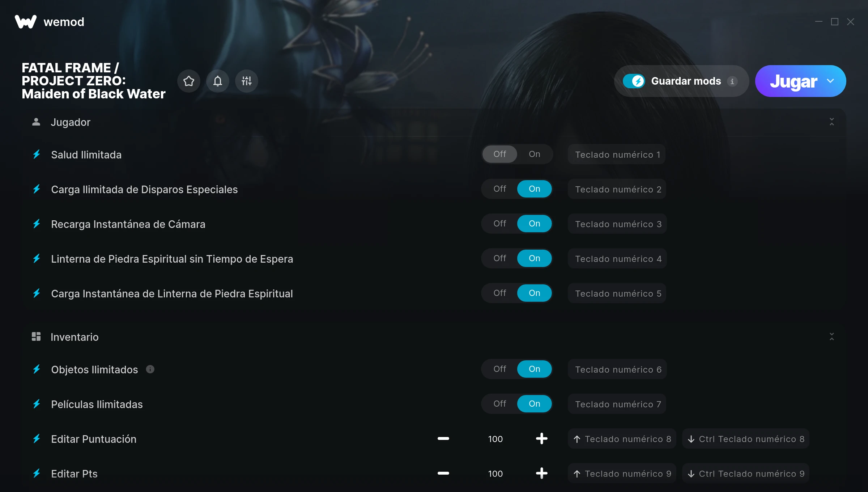Viewport: 868px width, 492px height.
Task: Toggle the Guardar mods switch
Action: point(634,81)
